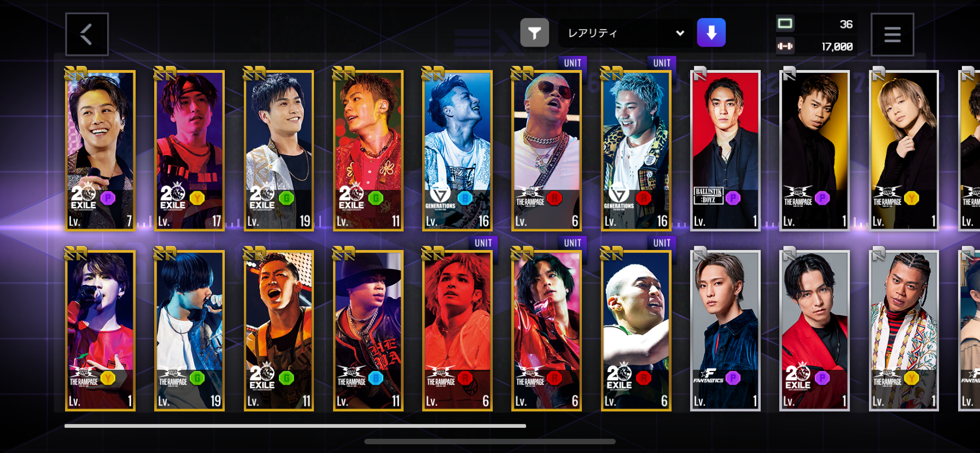Select the EXILE Lv. 17 yellow card
This screenshot has width=980, height=453.
point(189,150)
